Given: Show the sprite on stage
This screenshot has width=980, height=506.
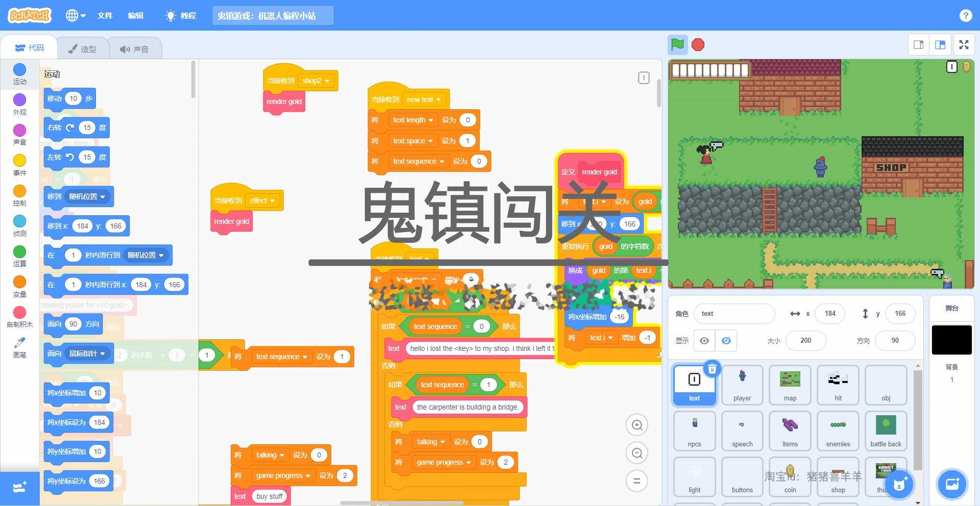Looking at the screenshot, I should pyautogui.click(x=704, y=341).
